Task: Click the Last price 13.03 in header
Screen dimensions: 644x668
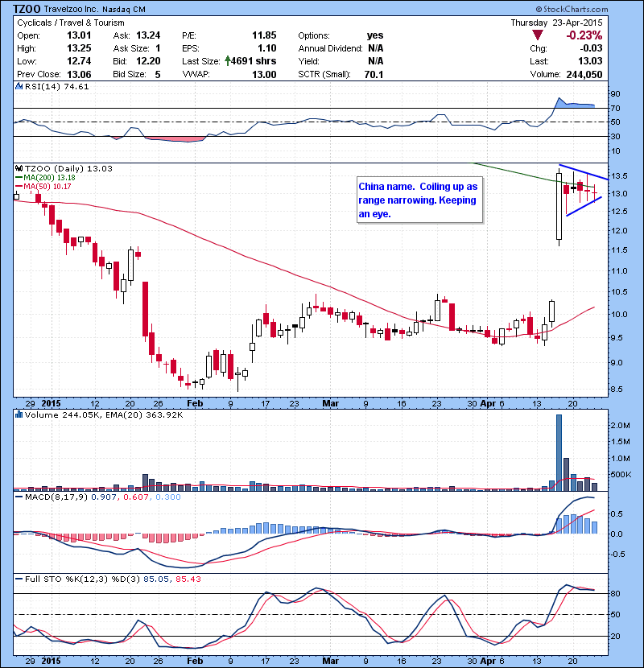Action: [x=590, y=61]
